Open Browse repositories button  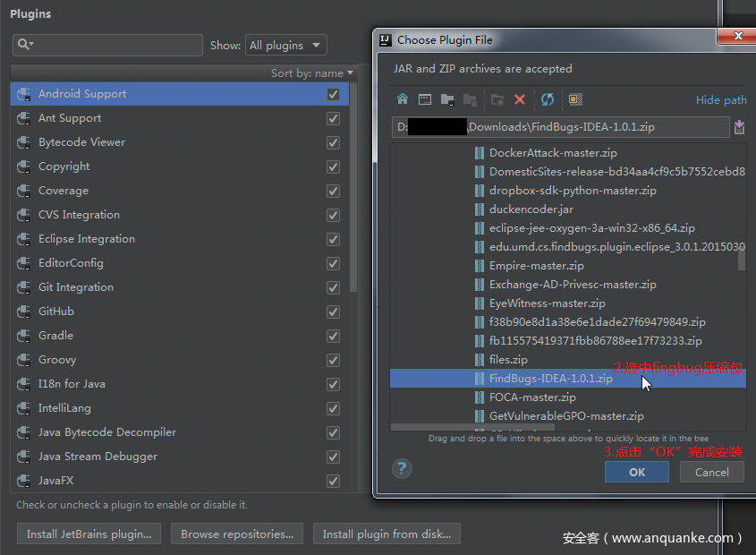pyautogui.click(x=237, y=534)
